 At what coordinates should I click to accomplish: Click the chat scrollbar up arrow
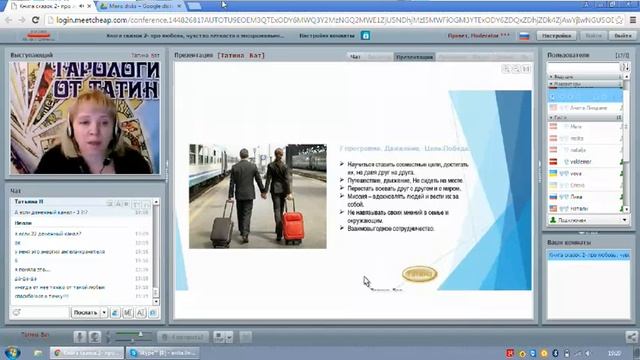click(156, 202)
